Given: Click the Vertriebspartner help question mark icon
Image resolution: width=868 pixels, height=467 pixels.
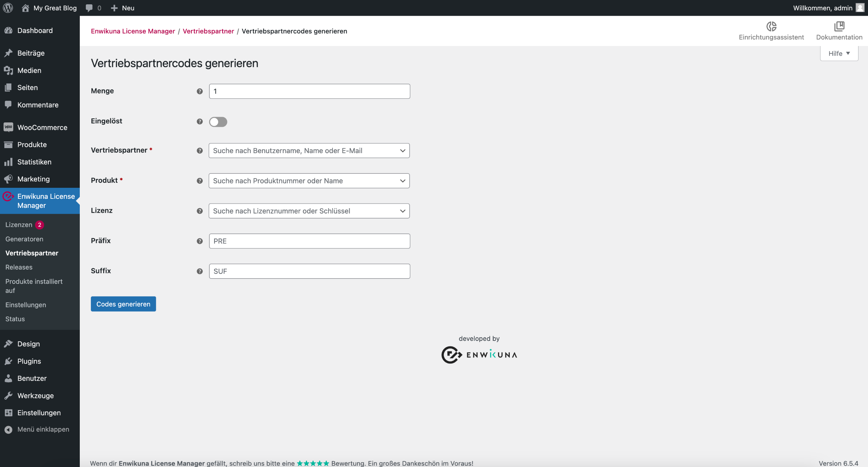Looking at the screenshot, I should coord(200,150).
